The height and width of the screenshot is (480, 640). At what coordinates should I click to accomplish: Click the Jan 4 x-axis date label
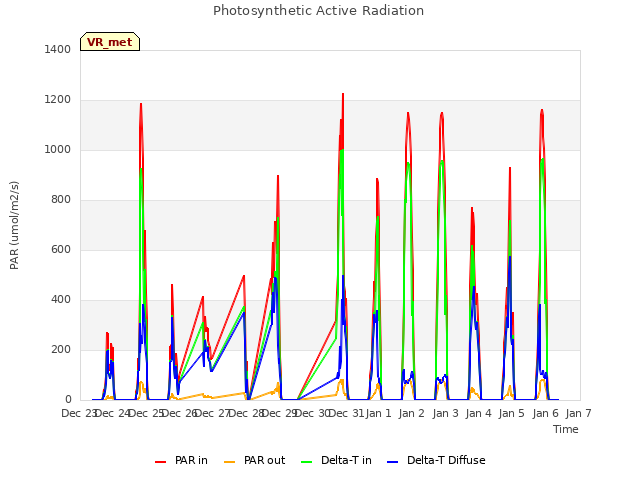coord(478,413)
